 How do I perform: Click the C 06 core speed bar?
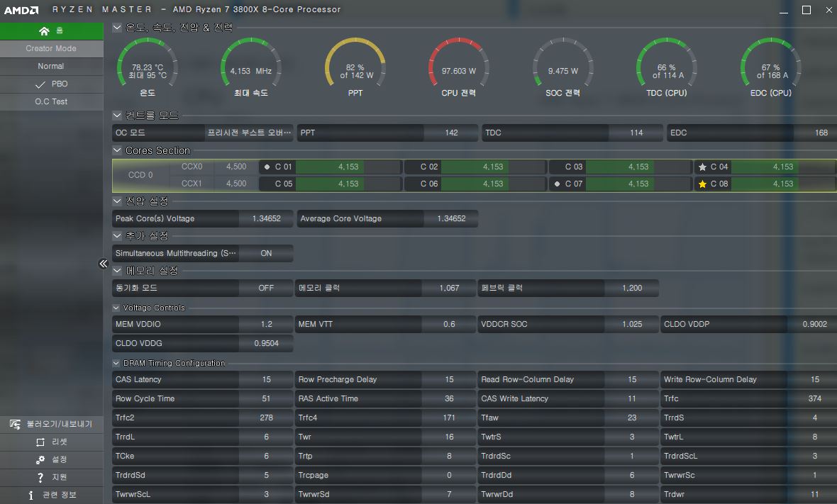493,184
